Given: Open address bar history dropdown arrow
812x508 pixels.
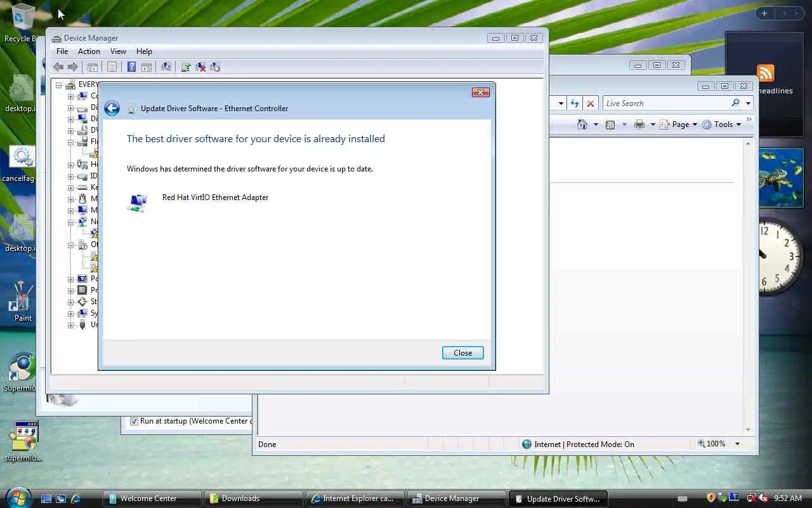Looking at the screenshot, I should click(x=561, y=103).
